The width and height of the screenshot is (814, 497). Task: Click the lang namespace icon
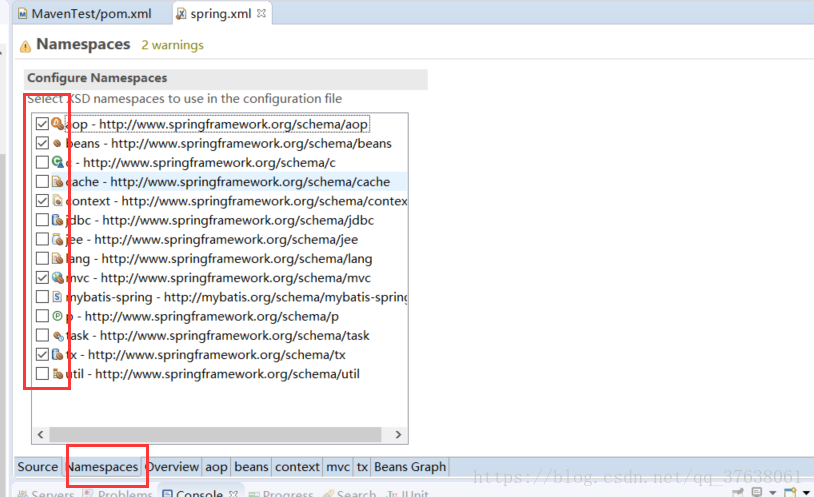point(58,259)
